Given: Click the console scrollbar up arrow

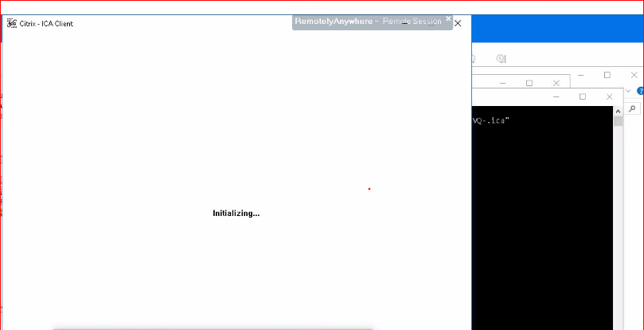Looking at the screenshot, I should click(619, 111).
